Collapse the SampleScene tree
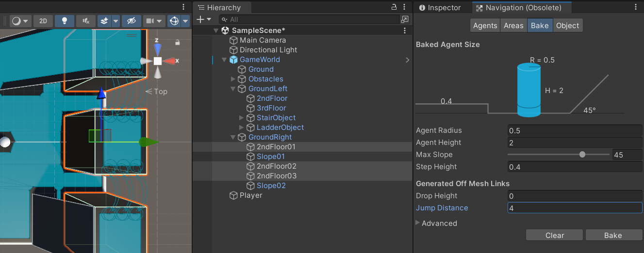644x253 pixels. 216,31
